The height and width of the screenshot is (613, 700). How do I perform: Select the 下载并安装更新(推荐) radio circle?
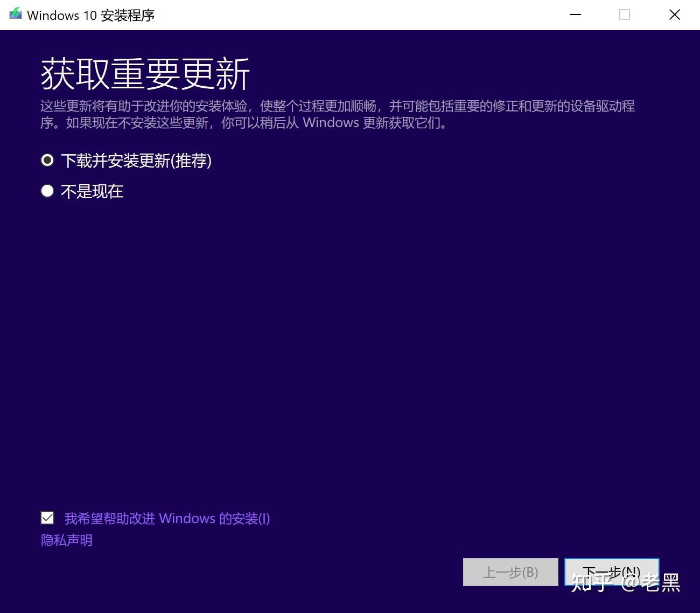(47, 160)
